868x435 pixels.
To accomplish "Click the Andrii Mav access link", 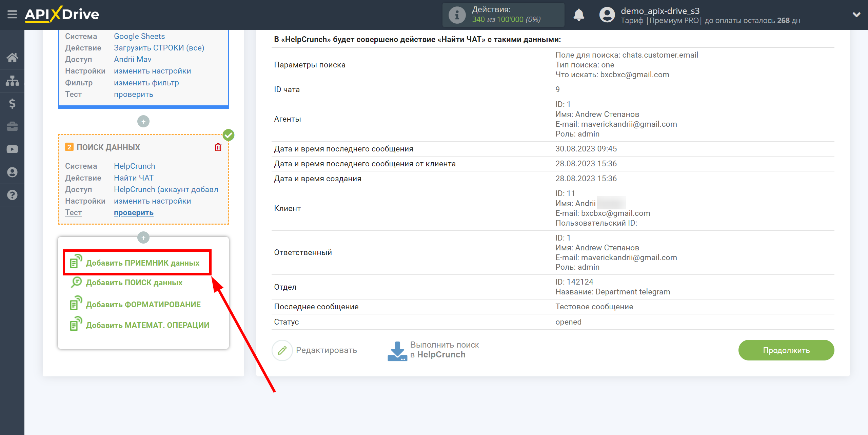I will (133, 59).
